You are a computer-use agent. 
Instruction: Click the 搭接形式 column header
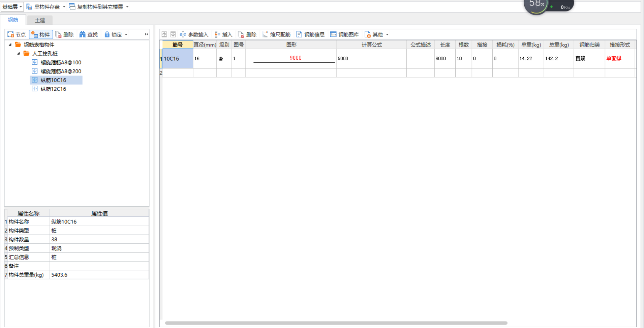tap(620, 45)
